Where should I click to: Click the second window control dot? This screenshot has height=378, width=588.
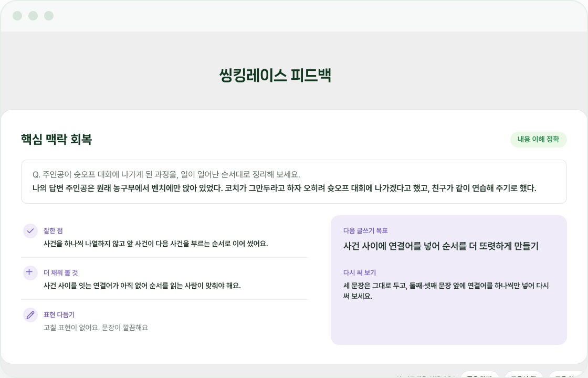[x=33, y=16]
